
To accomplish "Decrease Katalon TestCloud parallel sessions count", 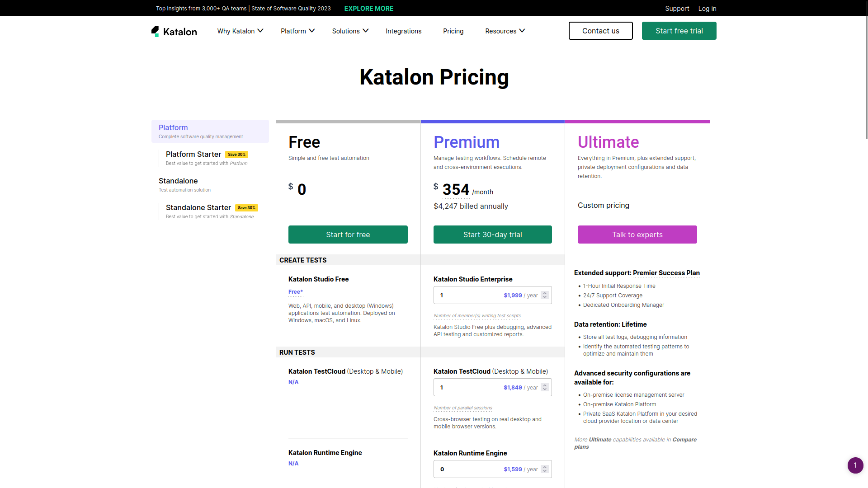I will [x=544, y=390].
